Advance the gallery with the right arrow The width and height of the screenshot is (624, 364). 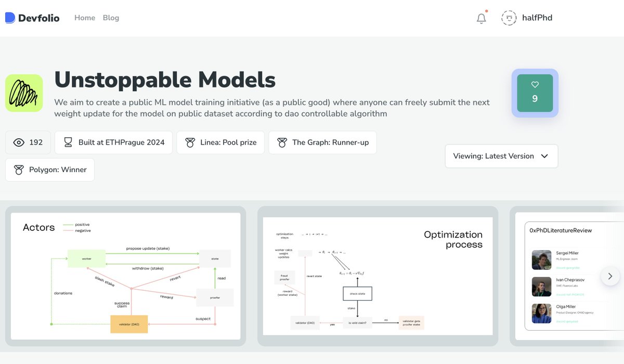(610, 276)
